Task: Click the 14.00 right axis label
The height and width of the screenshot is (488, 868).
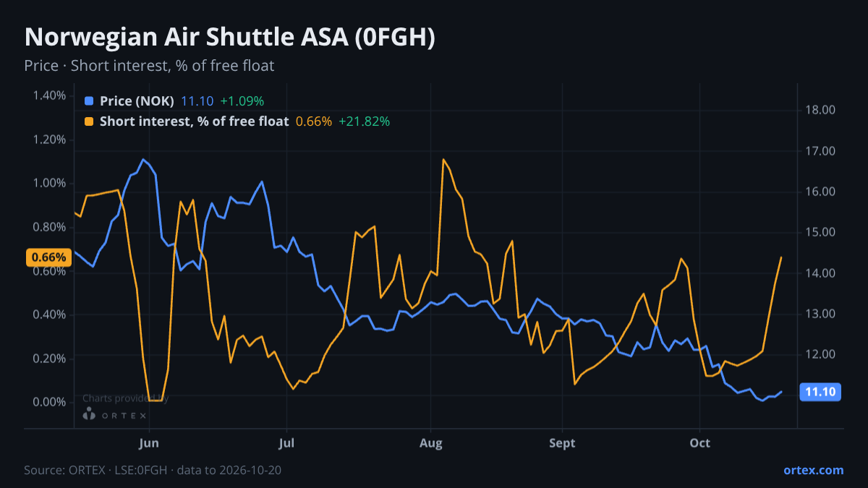Action: [x=820, y=273]
